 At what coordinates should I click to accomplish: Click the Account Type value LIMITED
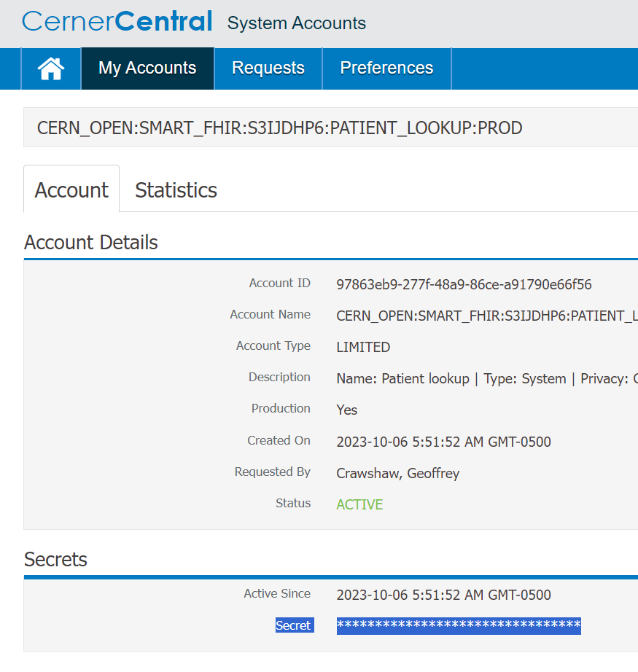(x=363, y=347)
